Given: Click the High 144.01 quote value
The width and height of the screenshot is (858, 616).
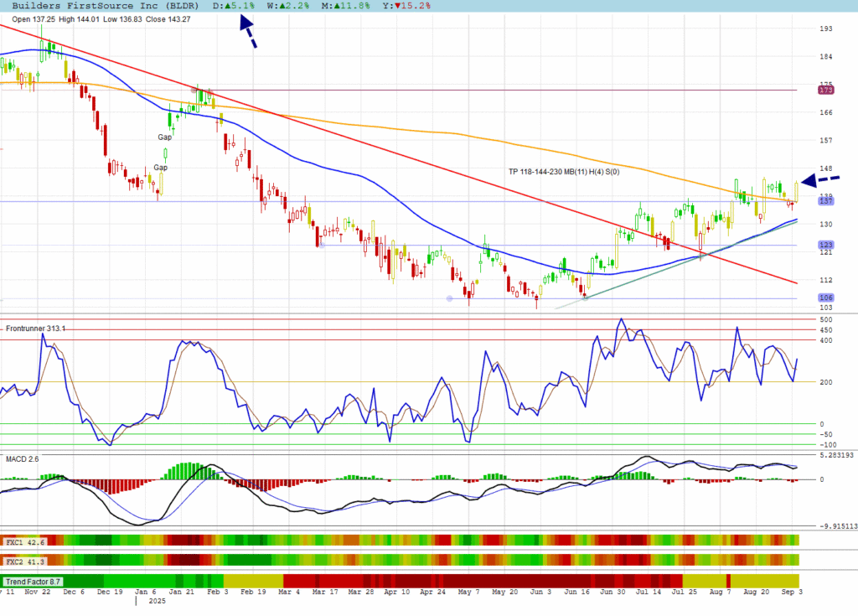Looking at the screenshot, I should 79,19.
